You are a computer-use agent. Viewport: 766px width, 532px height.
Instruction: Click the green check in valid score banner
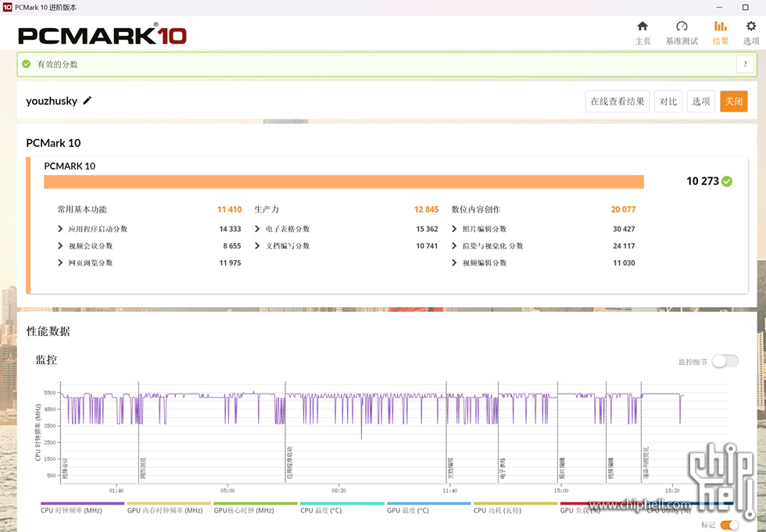(27, 64)
